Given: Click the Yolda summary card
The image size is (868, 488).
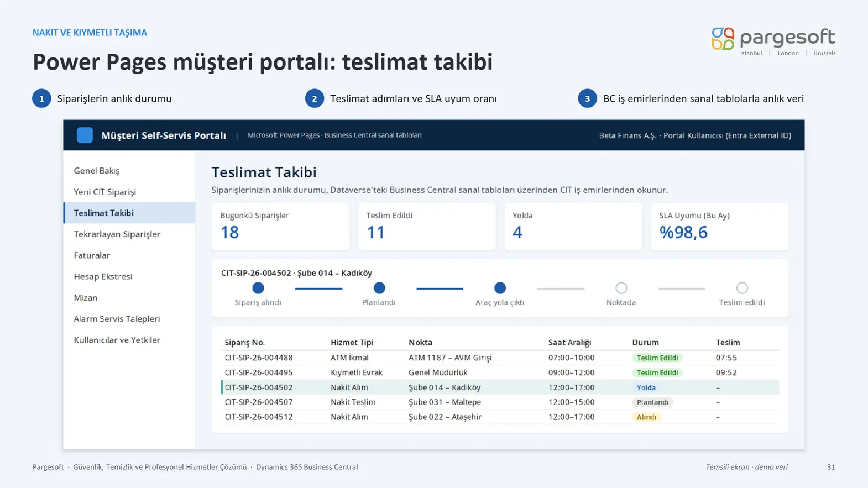Looking at the screenshot, I should coord(573,227).
